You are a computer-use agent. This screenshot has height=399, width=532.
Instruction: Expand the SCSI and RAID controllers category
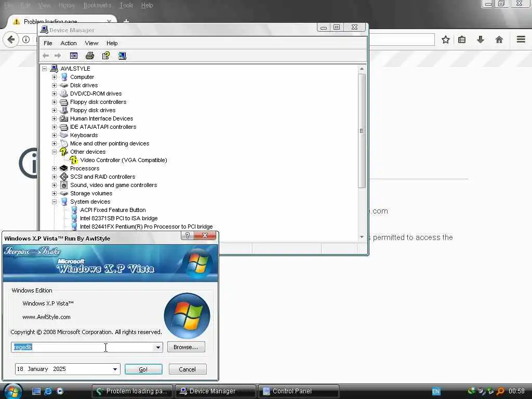point(54,177)
